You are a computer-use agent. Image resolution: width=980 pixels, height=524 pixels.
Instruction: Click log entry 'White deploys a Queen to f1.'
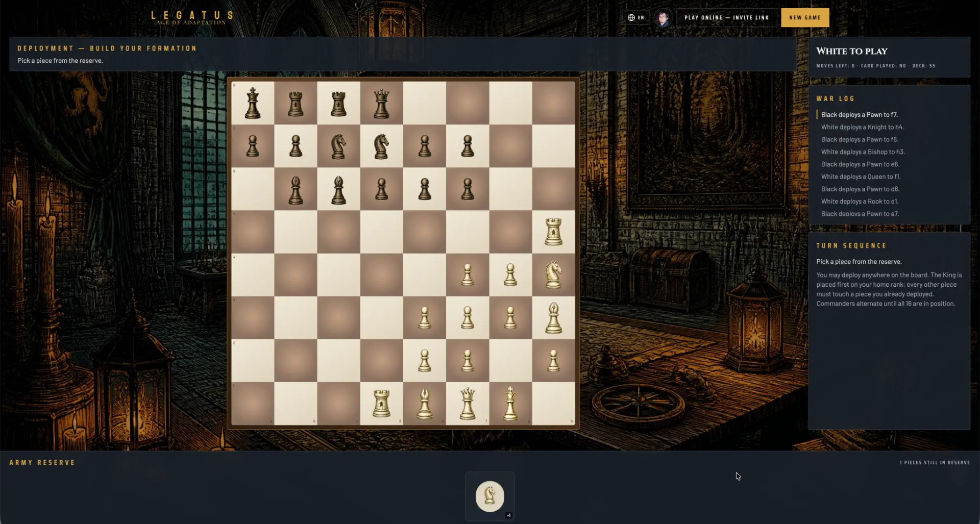coord(861,177)
